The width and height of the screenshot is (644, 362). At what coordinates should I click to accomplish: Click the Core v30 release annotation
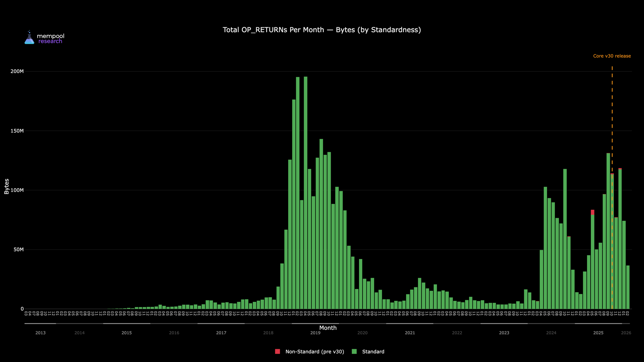(x=612, y=56)
